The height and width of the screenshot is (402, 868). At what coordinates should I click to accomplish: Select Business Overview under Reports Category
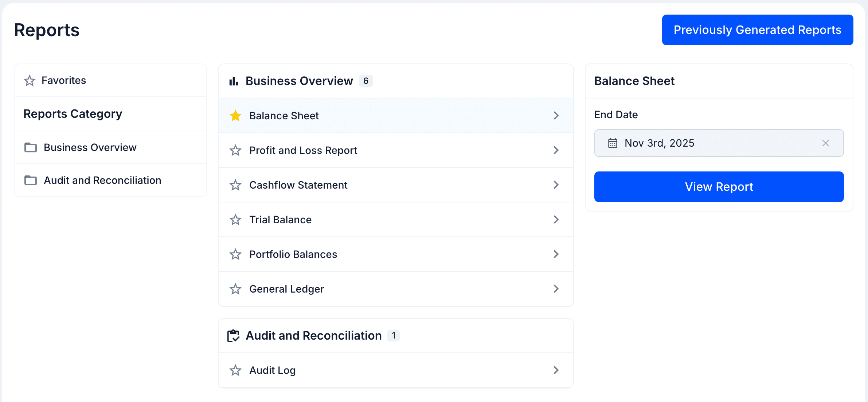tap(90, 147)
